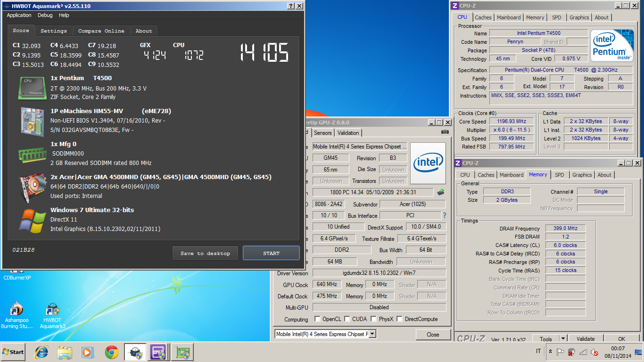Enable the OpenCL checkbox in GPU-Z
644x362 pixels.
(x=317, y=319)
